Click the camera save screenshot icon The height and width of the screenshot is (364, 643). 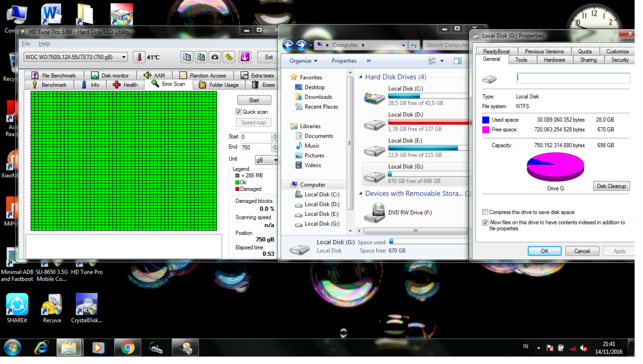[215, 57]
